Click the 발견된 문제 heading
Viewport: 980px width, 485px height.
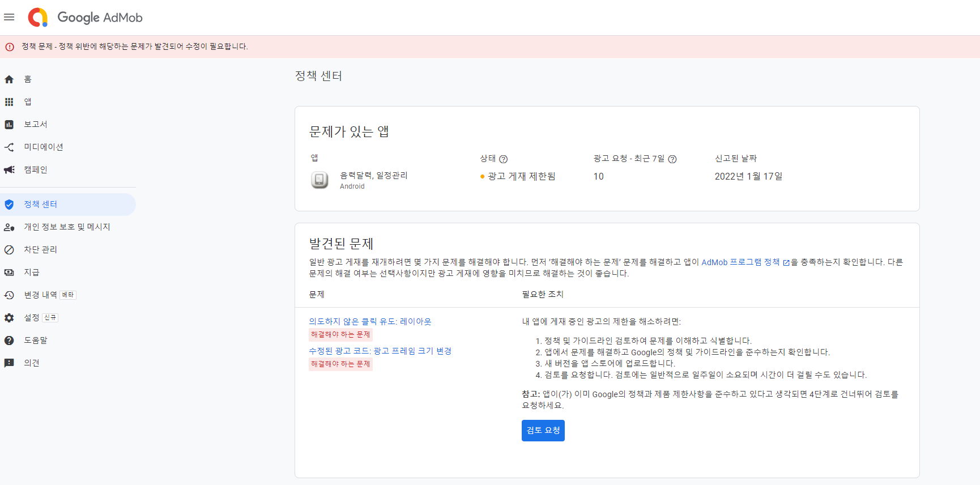click(341, 244)
